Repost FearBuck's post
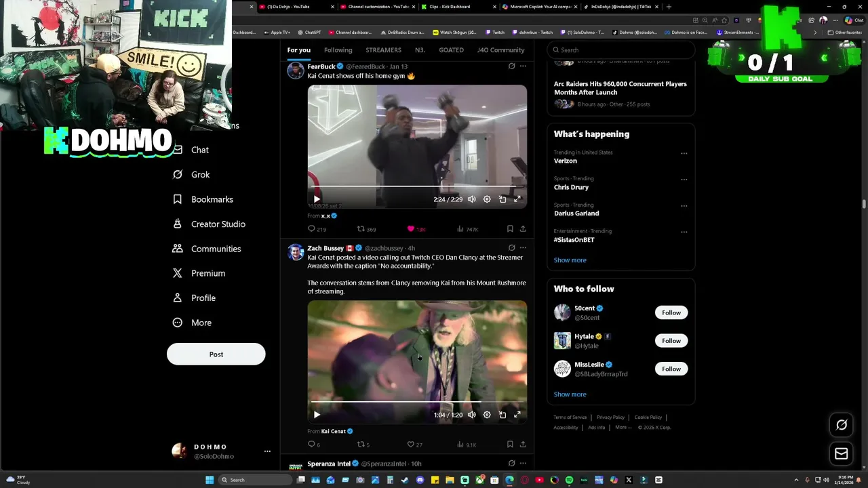The image size is (868, 488). 367,229
